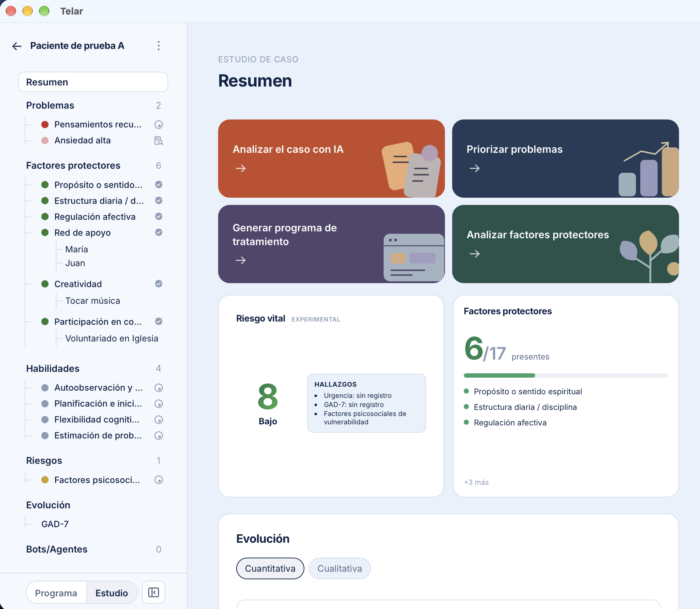Viewport: 700px width, 609px height.
Task: Click verified badge beside Participación en co...
Action: (x=158, y=322)
